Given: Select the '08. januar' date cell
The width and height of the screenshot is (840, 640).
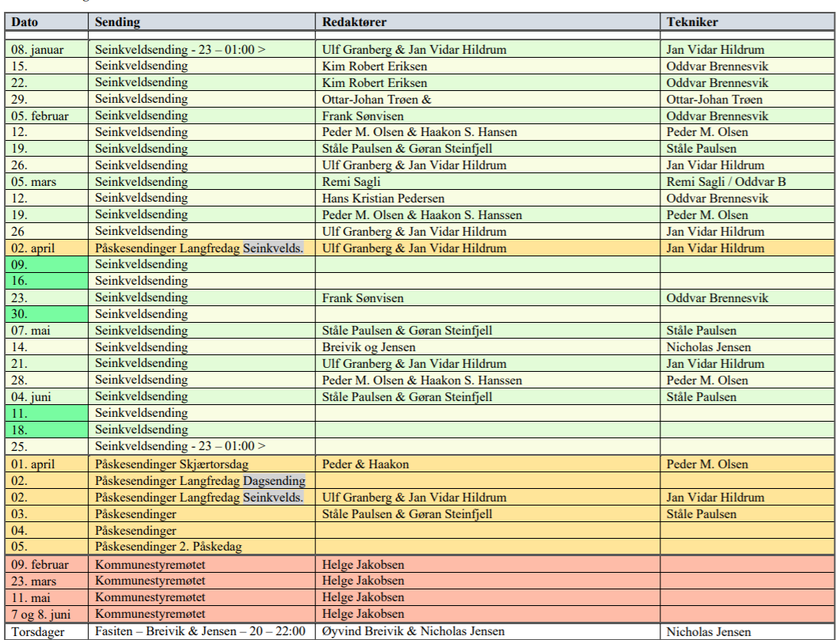Looking at the screenshot, I should (47, 50).
